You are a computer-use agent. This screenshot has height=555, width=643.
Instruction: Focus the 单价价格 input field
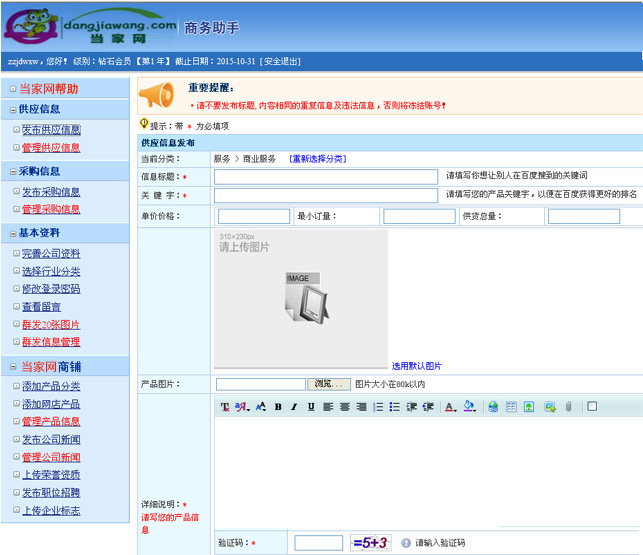(x=254, y=216)
